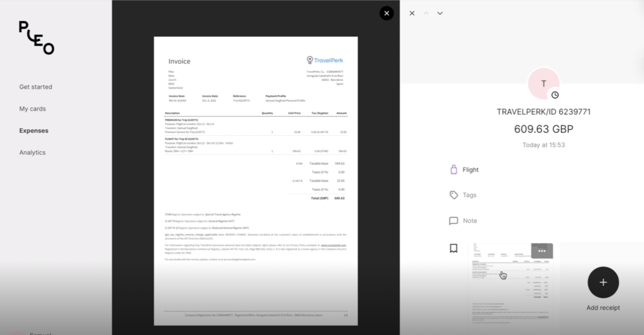Open My cards in sidebar
This screenshot has height=335, width=644.
point(32,109)
